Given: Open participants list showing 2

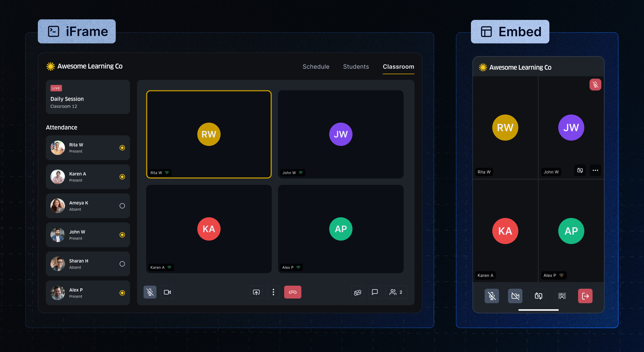Looking at the screenshot, I should click(x=396, y=292).
